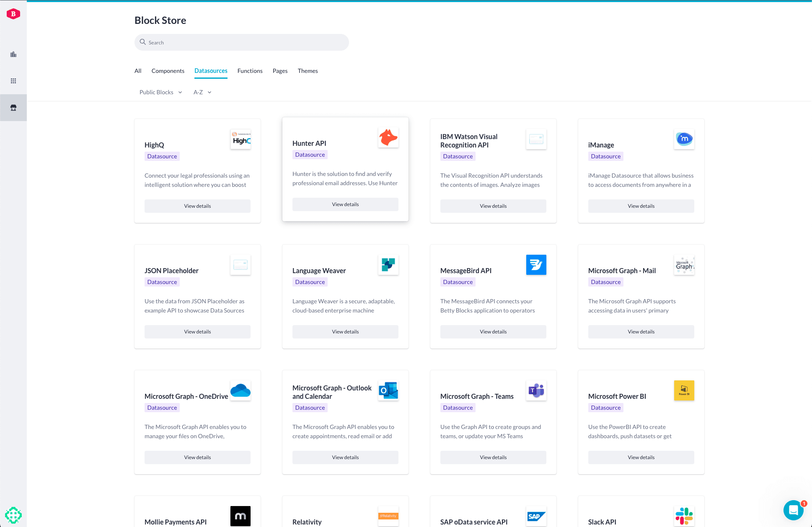Click the Slack logo icon
The height and width of the screenshot is (527, 812).
coord(684,516)
